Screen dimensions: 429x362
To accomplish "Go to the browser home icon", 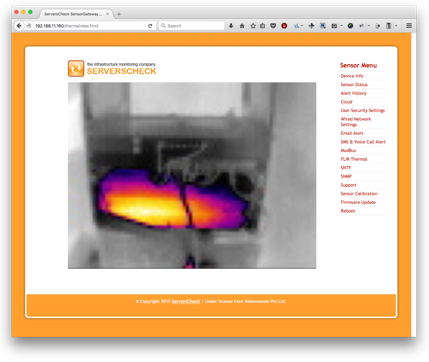I will [x=242, y=26].
